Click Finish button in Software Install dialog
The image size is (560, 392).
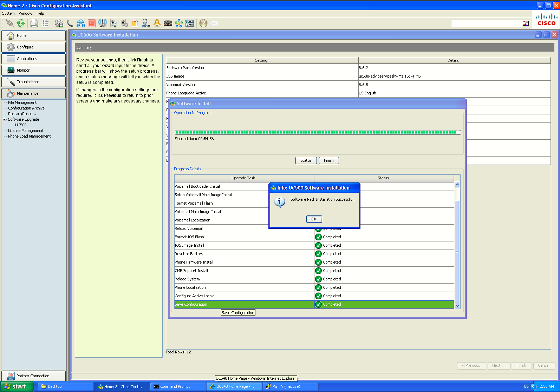(329, 160)
